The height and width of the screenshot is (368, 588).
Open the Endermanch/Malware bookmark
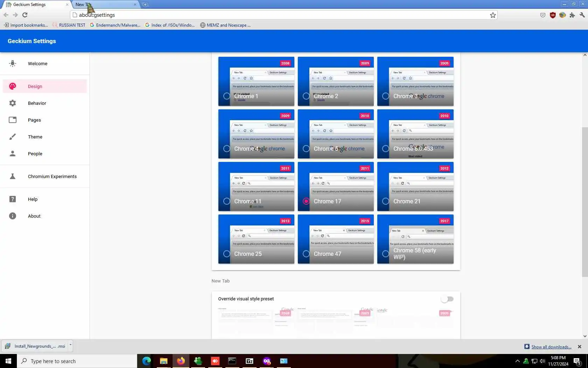pos(115,25)
